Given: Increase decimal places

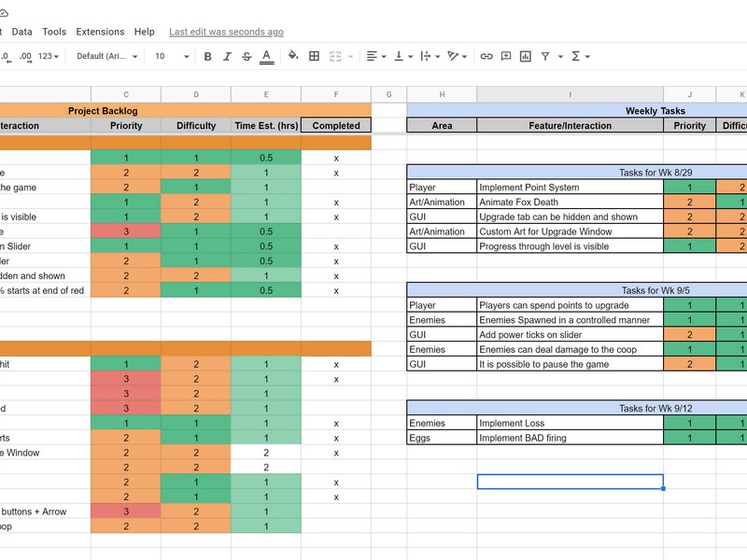Looking at the screenshot, I should coord(26,57).
